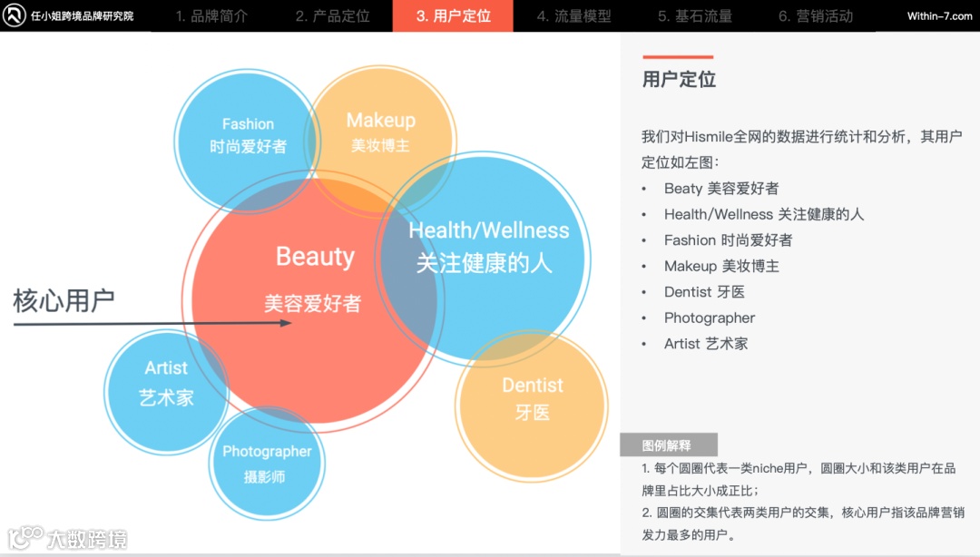
Task: Click the Health/Wellness 关注健康的人 circle
Action: pos(490,254)
